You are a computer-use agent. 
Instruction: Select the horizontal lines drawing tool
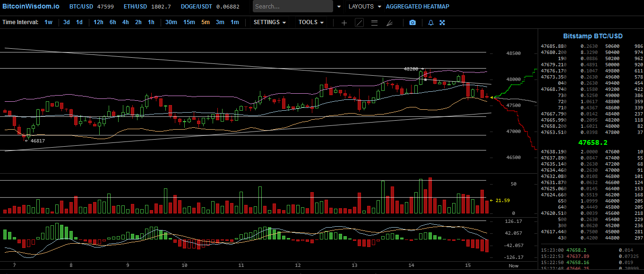click(x=374, y=22)
